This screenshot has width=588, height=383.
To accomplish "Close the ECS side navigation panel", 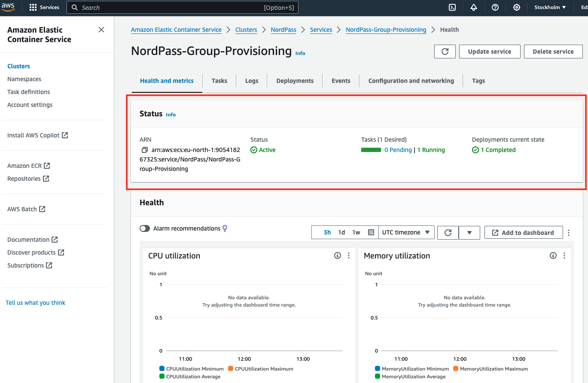I will 101,30.
